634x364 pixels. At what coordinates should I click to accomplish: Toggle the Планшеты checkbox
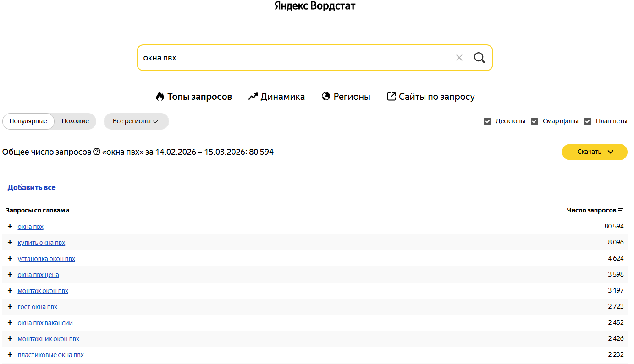click(588, 121)
